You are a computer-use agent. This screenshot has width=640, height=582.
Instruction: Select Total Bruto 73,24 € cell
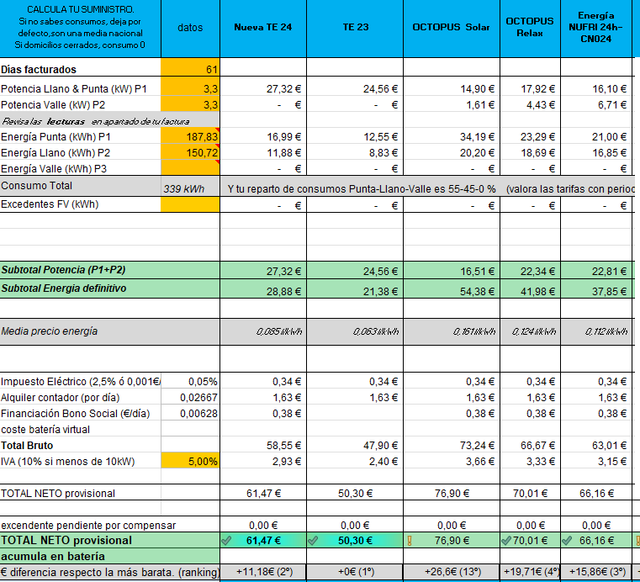pos(451,445)
